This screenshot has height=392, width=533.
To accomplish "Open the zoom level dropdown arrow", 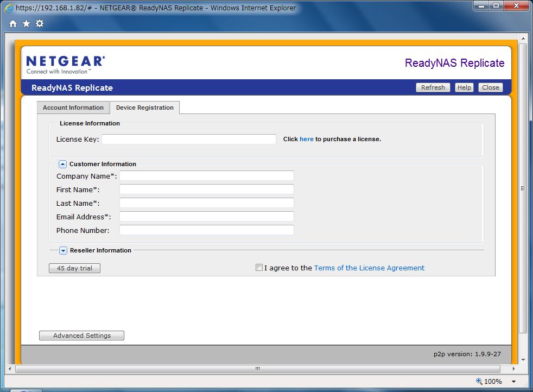I will pyautogui.click(x=513, y=381).
